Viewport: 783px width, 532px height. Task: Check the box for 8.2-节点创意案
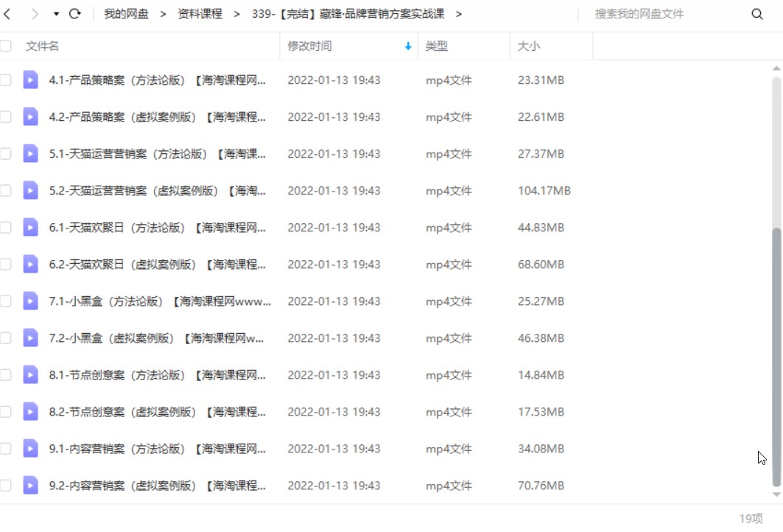pos(5,412)
